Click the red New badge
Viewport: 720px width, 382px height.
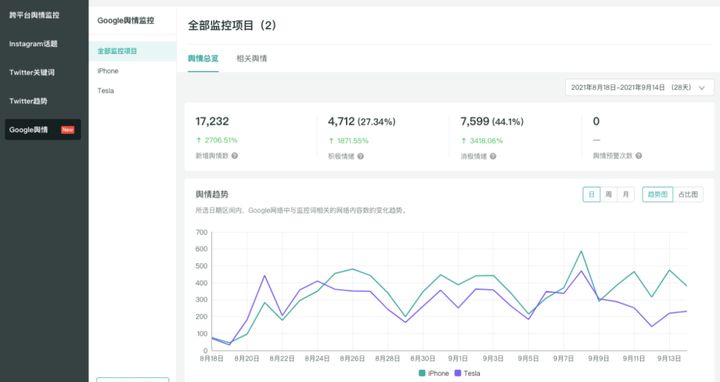pyautogui.click(x=68, y=130)
